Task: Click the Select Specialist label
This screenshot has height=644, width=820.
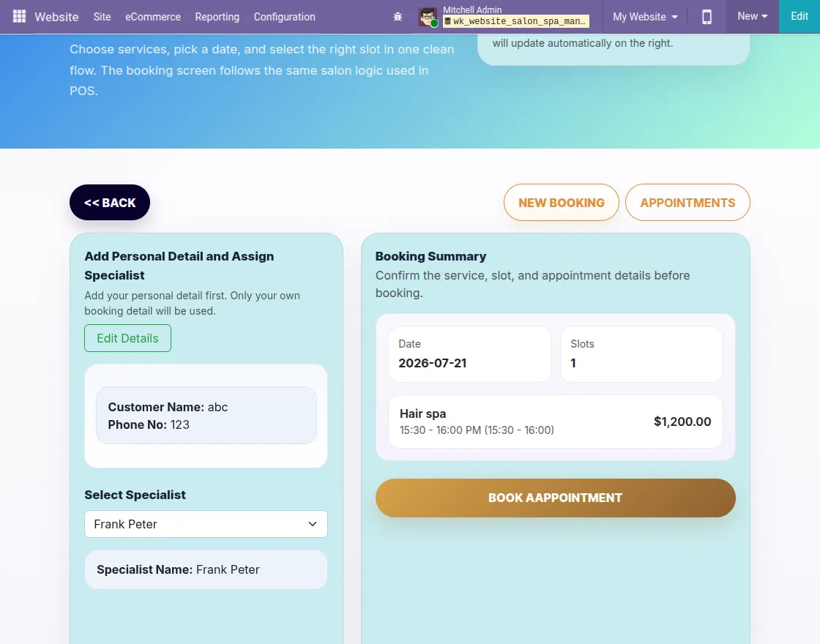Action: click(x=135, y=495)
